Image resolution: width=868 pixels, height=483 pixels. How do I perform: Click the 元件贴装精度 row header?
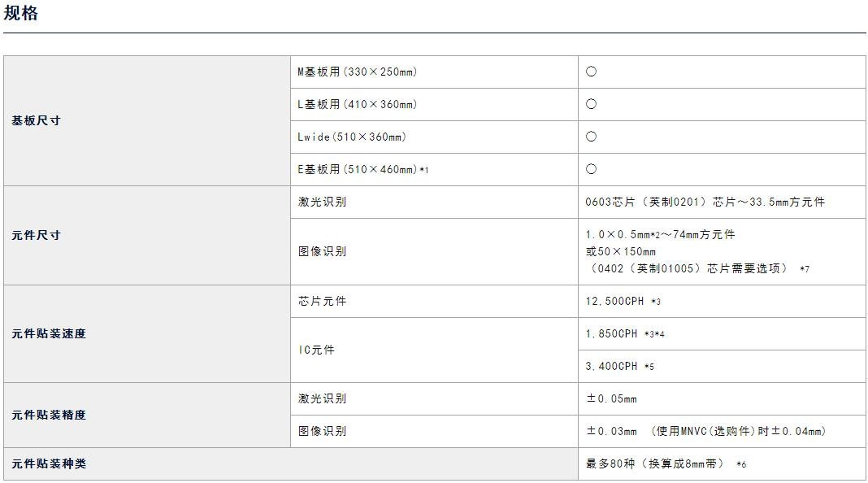[48, 415]
